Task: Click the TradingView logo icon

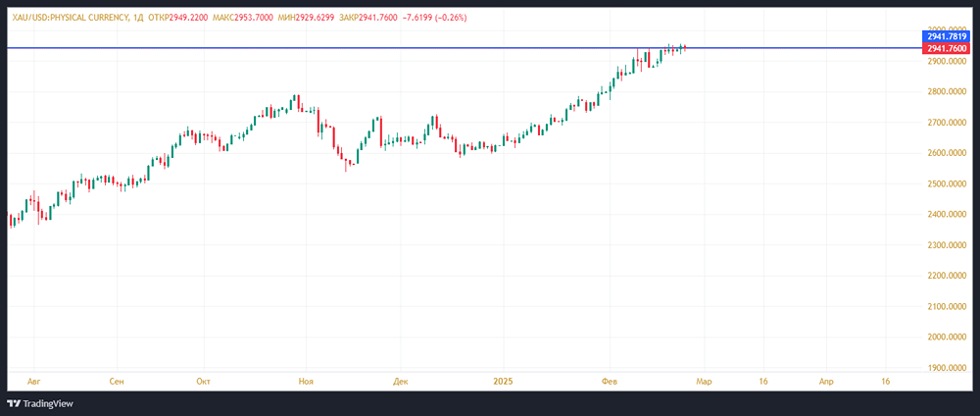Action: point(14,403)
